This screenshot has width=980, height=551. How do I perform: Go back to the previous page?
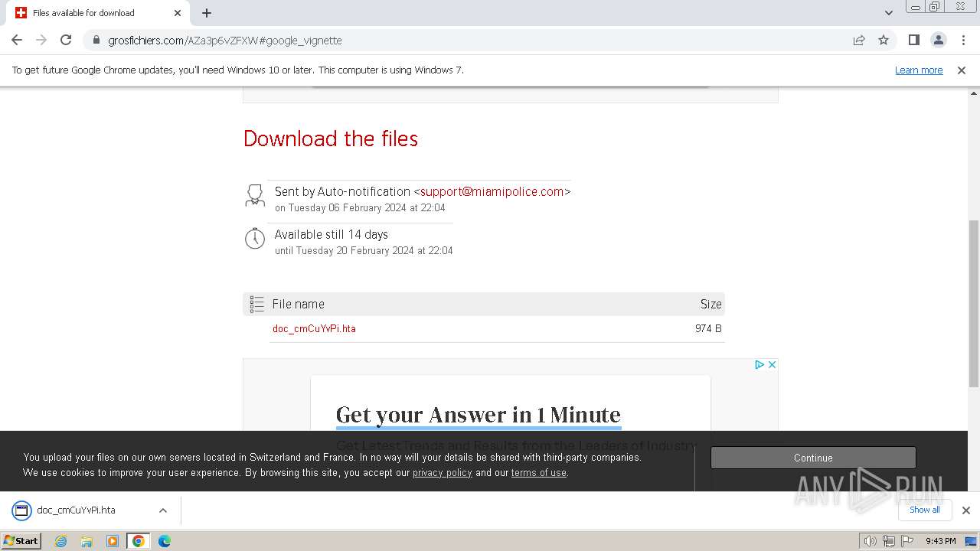[x=17, y=40]
